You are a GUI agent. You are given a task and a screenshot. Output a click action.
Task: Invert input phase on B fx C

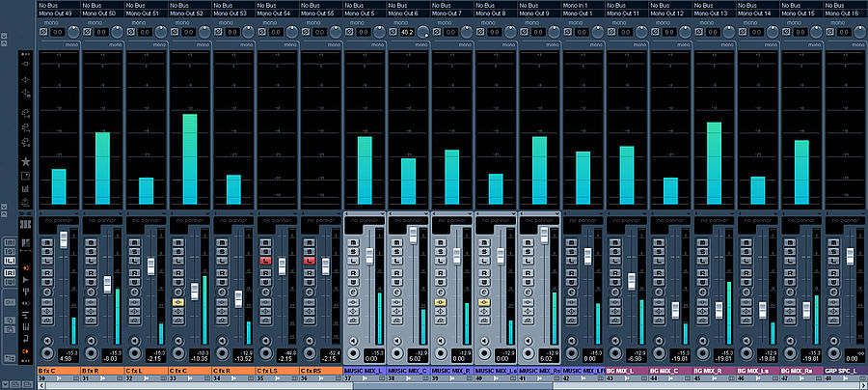point(43,32)
